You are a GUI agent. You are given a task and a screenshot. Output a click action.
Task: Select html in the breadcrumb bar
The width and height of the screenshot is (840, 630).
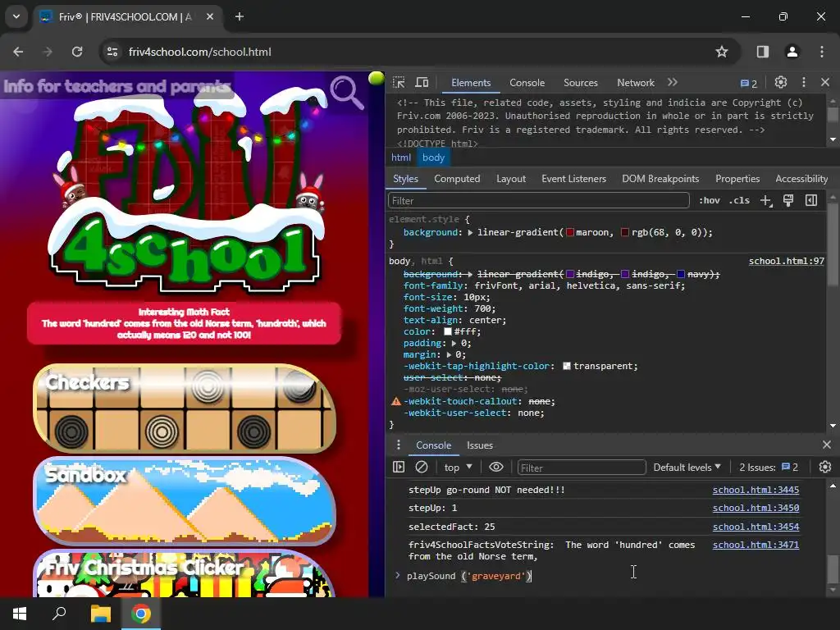(400, 157)
